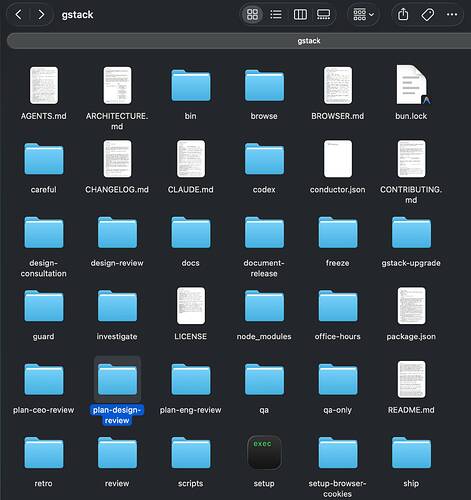
Task: Select the careful folder icon
Action: [x=44, y=159]
